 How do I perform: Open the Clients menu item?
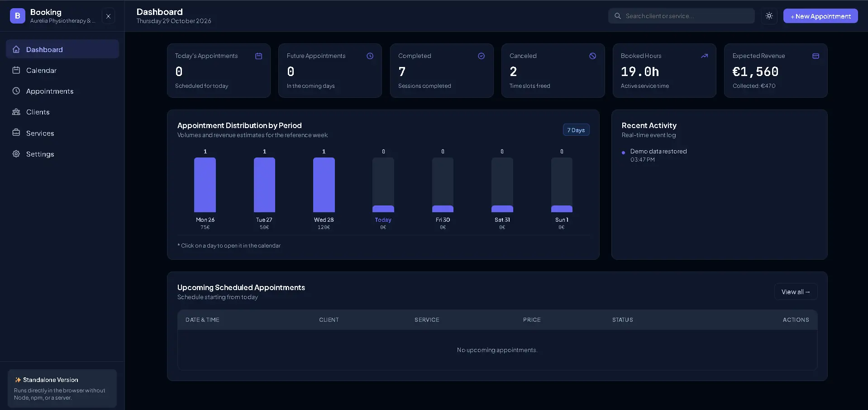[62, 112]
